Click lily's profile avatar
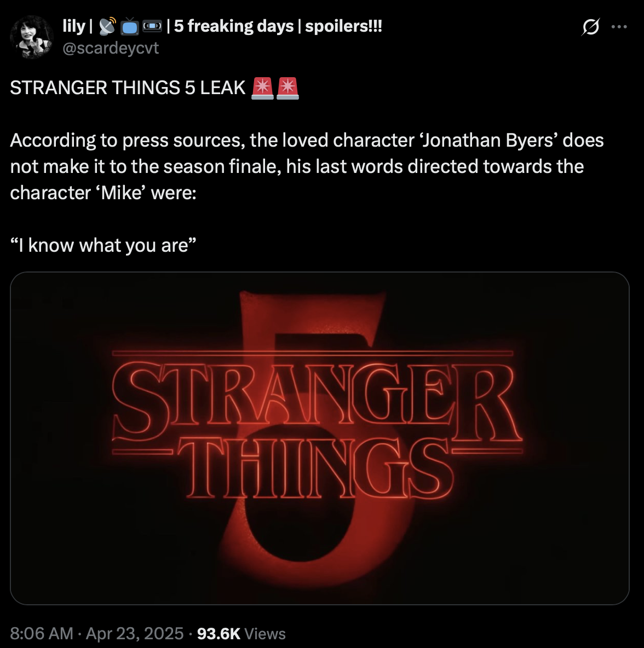Screen dimensions: 644x648 pos(32,37)
